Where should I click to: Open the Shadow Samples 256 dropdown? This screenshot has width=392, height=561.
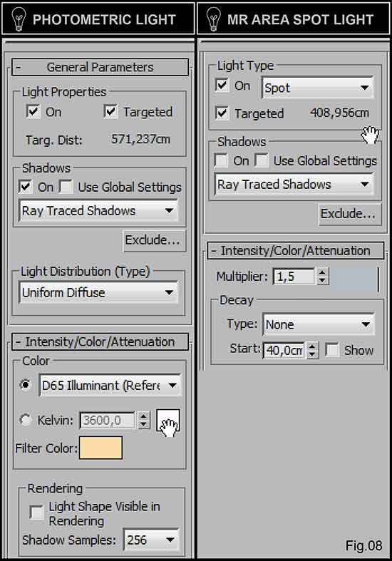pos(151,540)
